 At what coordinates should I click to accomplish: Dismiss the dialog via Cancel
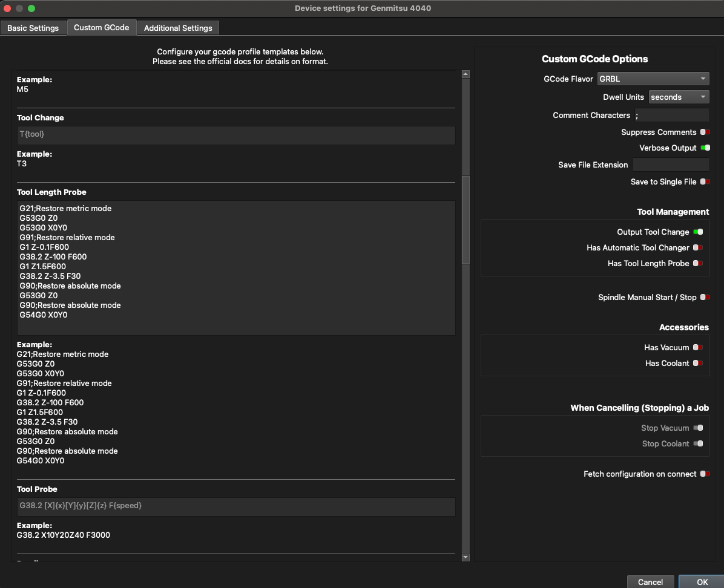[650, 581]
